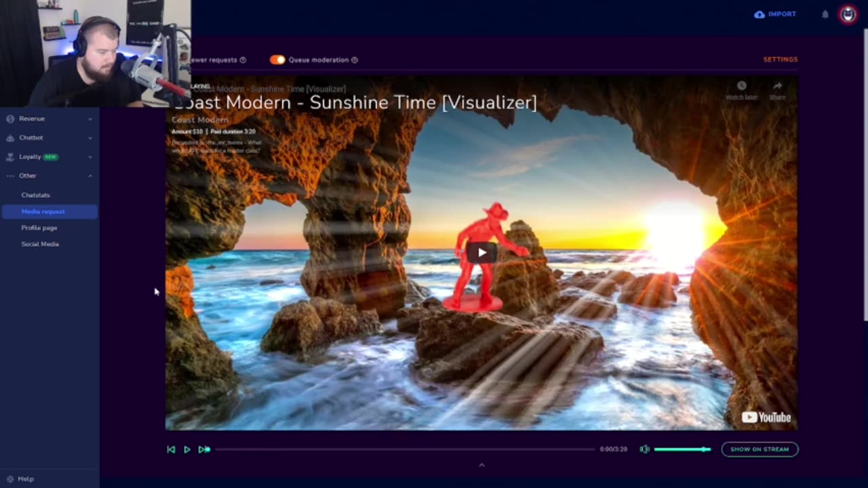Viewport: 868px width, 488px height.
Task: Click the YouTube Share arrow icon
Action: 777,85
